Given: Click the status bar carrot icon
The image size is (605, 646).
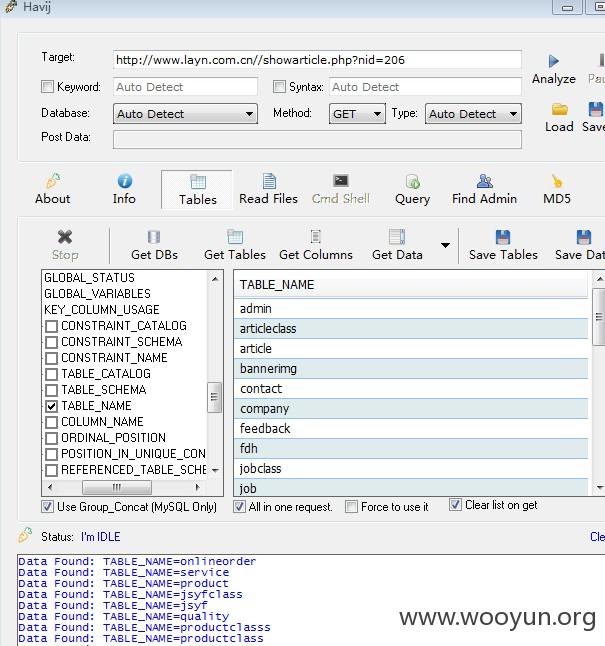Looking at the screenshot, I should pyautogui.click(x=25, y=535).
